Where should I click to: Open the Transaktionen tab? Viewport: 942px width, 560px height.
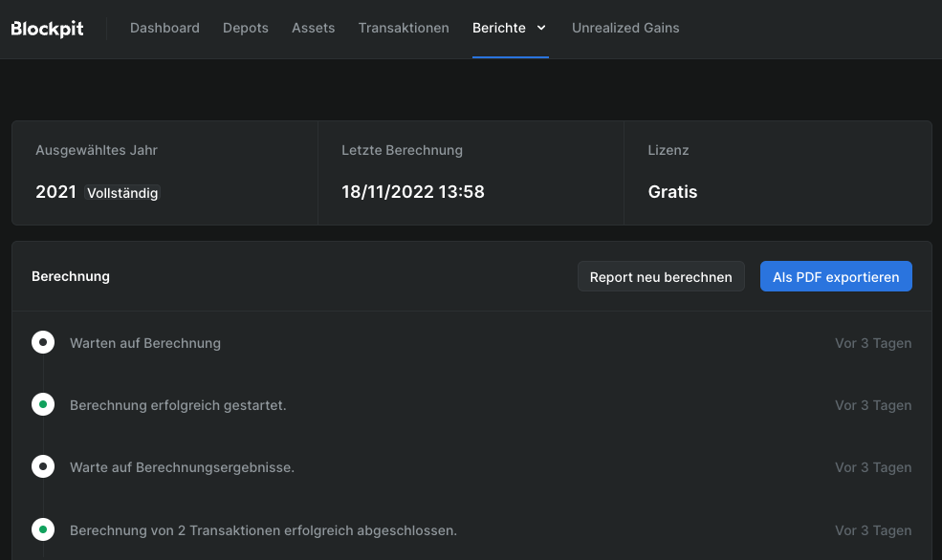click(x=404, y=29)
